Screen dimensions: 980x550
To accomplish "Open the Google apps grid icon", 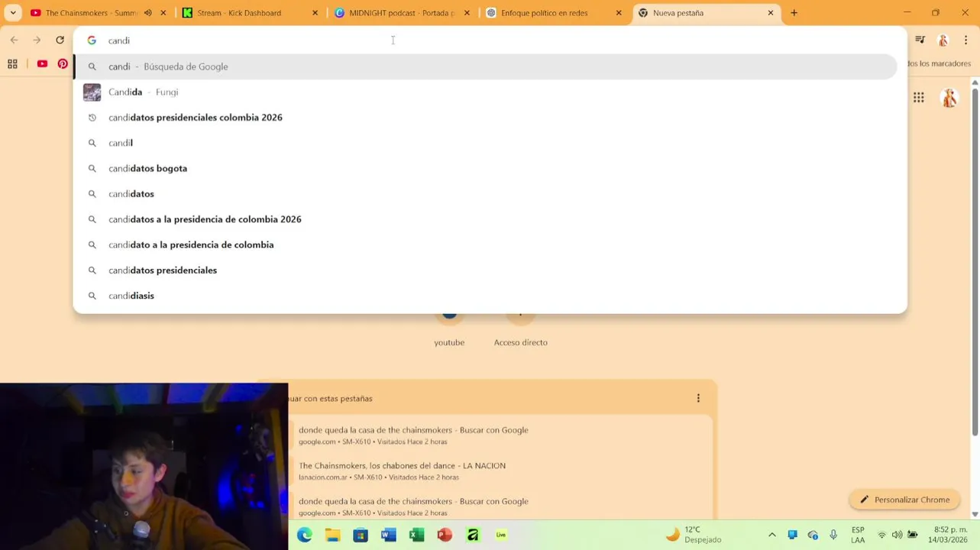I will (919, 97).
